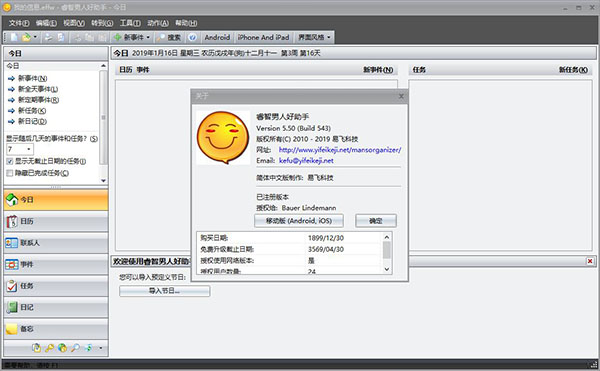
Task: Click the 新事件(N) header link in calendar pane
Action: pos(378,70)
